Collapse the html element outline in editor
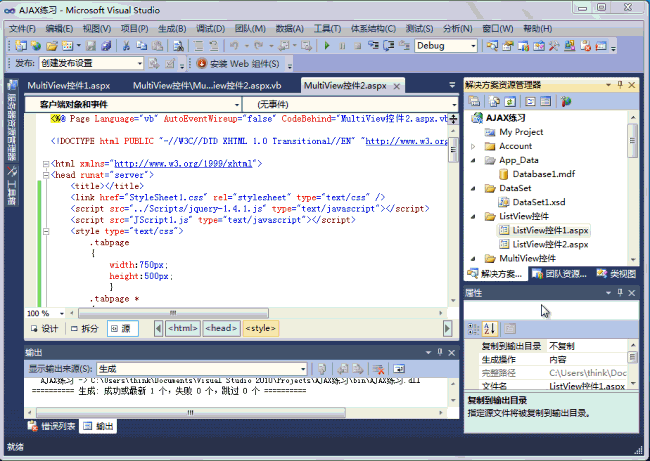The height and width of the screenshot is (461, 650). (x=46, y=164)
